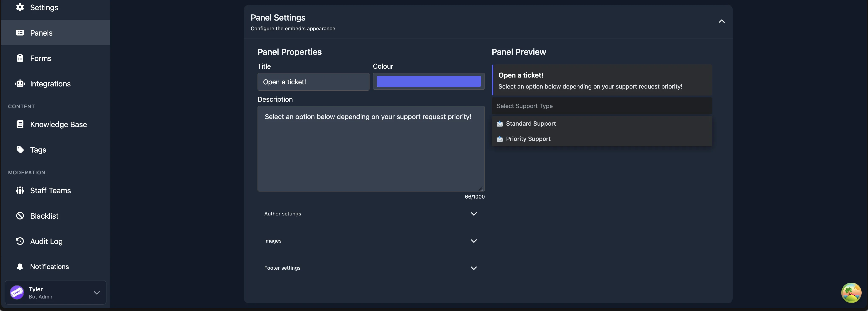Click the 66/1000 character counter

click(475, 197)
